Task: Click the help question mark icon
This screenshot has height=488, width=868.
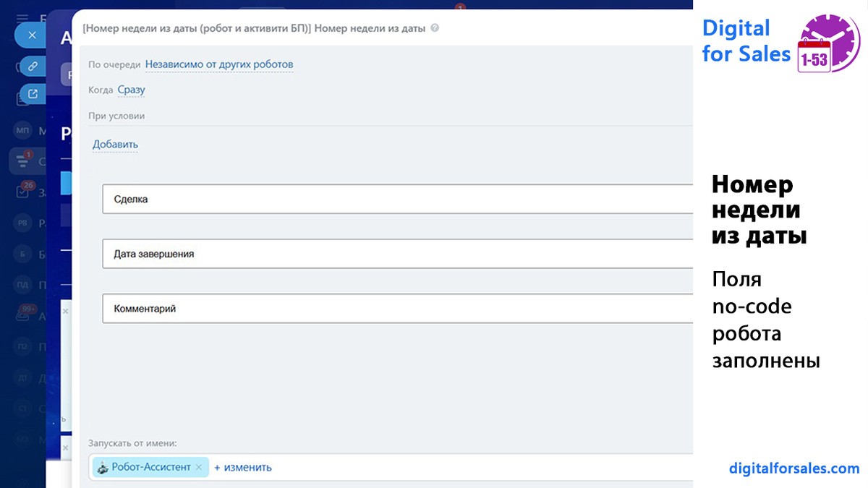Action: pyautogui.click(x=434, y=28)
